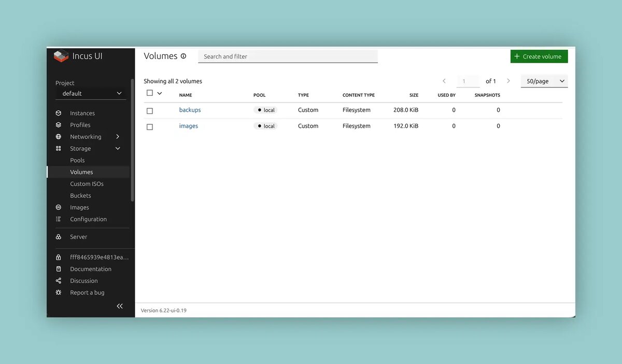The width and height of the screenshot is (622, 364).
Task: Click the Configuration list icon
Action: coord(59,219)
